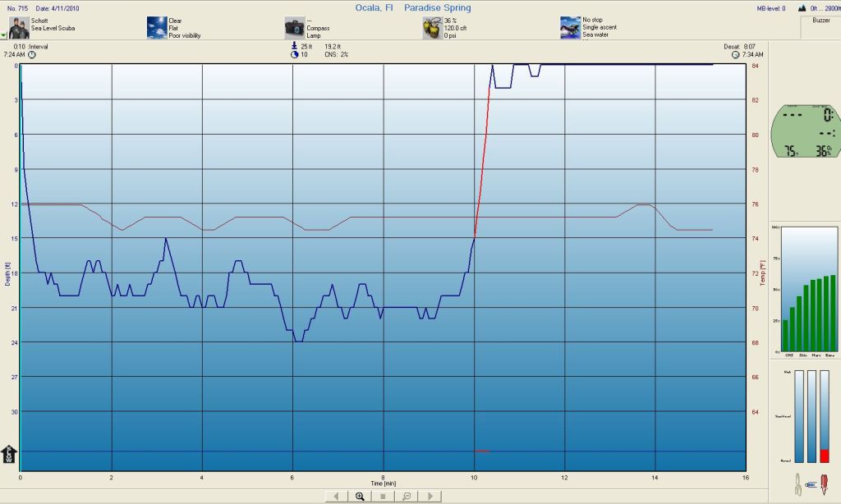Click the '36 %' gas mix text

tap(451, 21)
